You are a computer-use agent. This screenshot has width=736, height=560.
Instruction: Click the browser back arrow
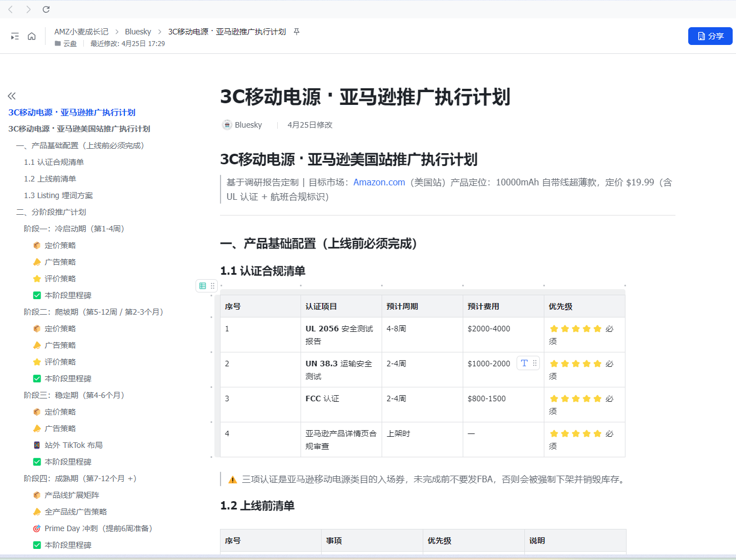[x=11, y=9]
